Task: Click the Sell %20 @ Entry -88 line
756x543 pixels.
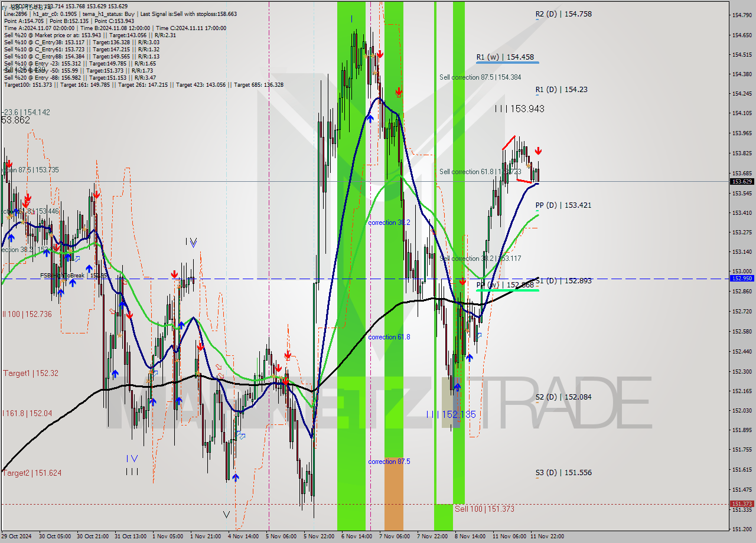Action: (80, 77)
